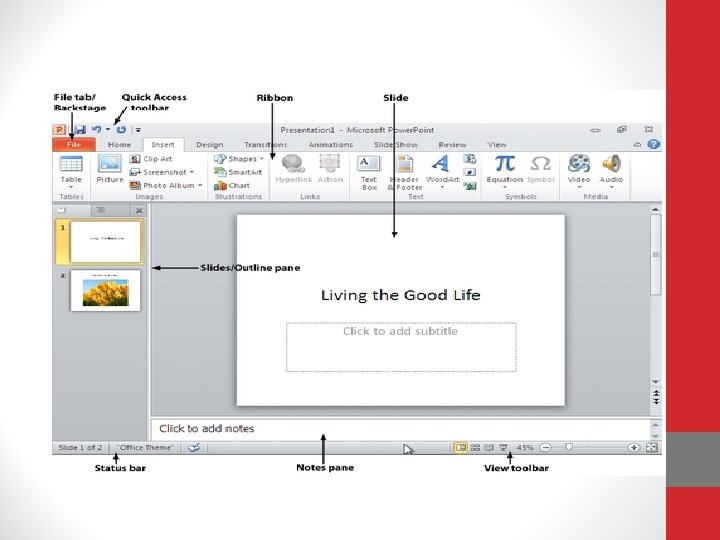Switch to Normal view in view toolbar
The image size is (720, 540).
pos(460,447)
